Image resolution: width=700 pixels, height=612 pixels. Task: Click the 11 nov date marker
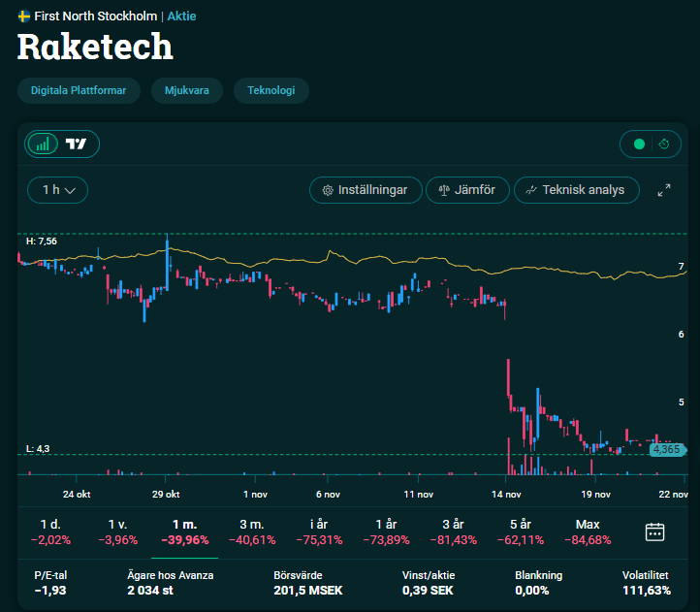pyautogui.click(x=418, y=495)
